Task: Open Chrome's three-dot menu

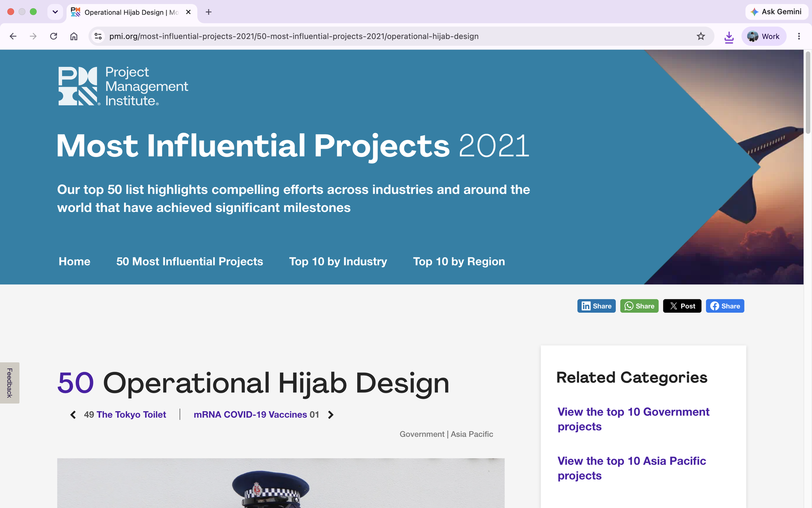Action: click(799, 36)
